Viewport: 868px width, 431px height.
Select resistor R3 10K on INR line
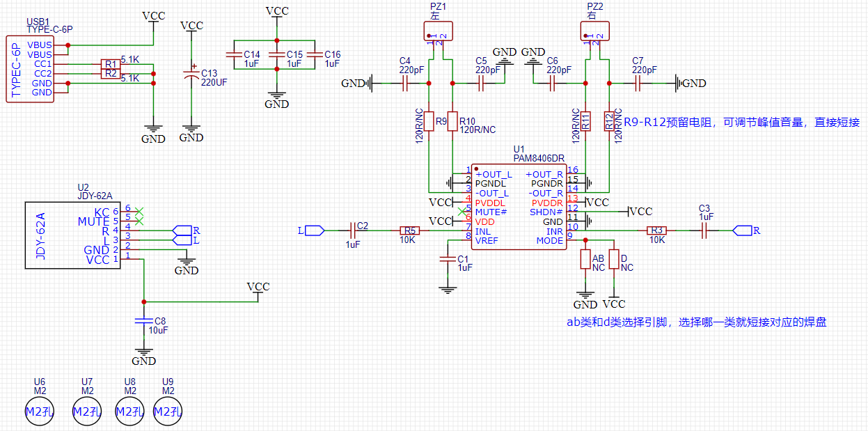(x=656, y=230)
